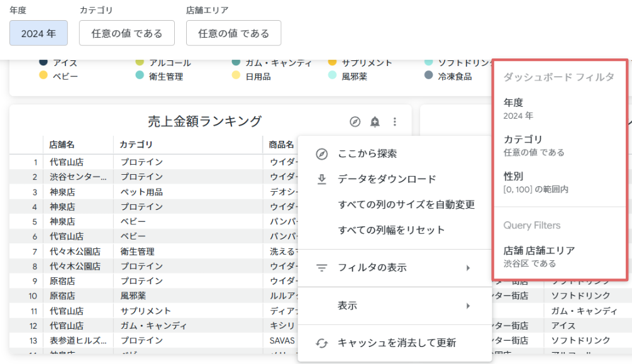
Task: Toggle the 冷凍食品 legend entry
Action: point(454,76)
